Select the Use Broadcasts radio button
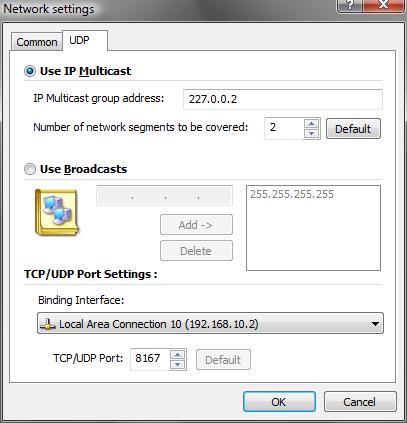 [30, 169]
